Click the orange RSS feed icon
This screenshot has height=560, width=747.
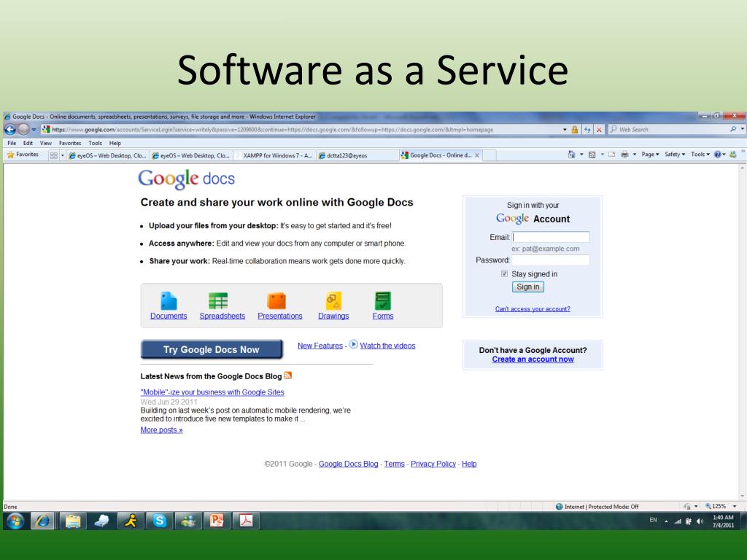(x=287, y=376)
